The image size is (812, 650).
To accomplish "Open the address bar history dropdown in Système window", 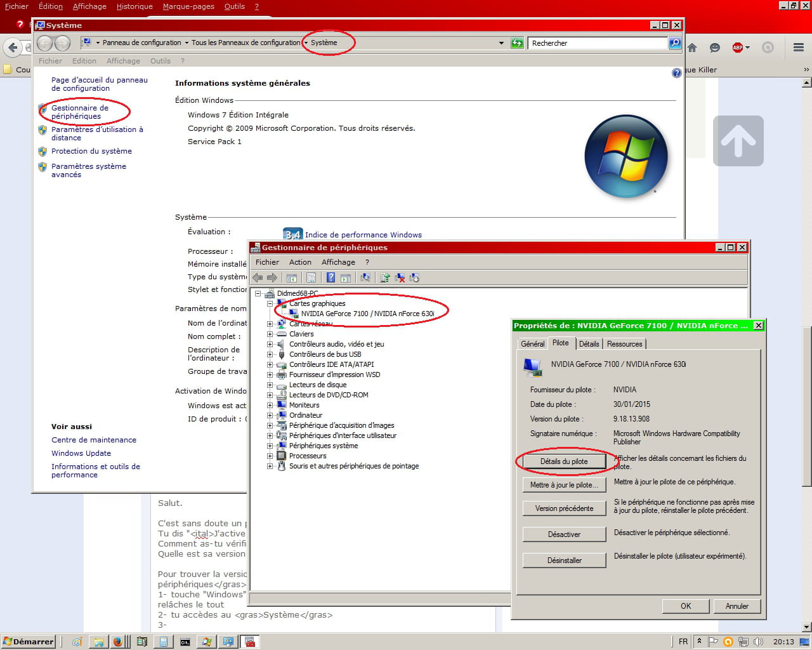I will point(501,43).
